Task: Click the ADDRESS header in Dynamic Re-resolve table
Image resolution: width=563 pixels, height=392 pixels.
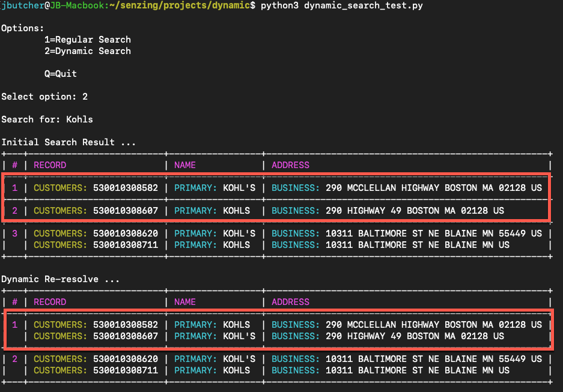Action: [x=290, y=302]
